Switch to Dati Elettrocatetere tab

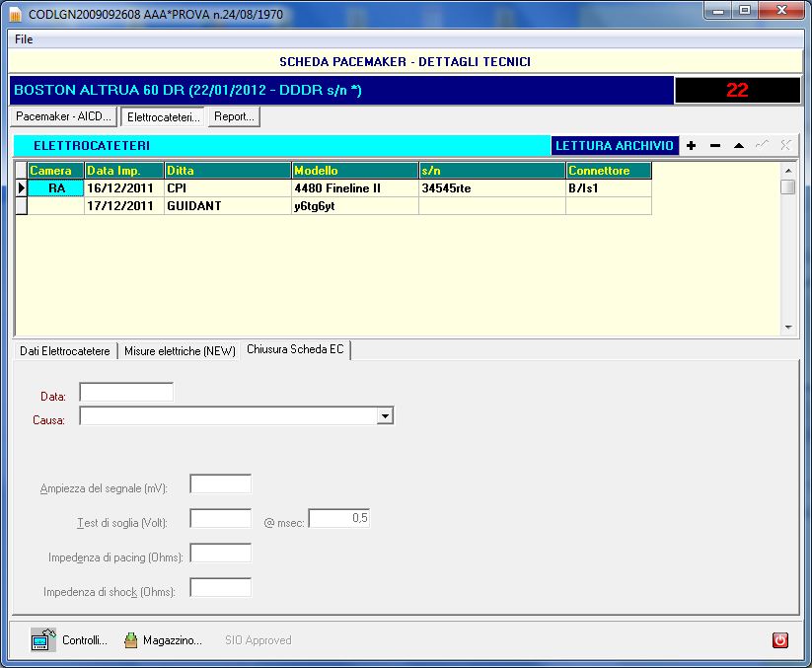pyautogui.click(x=65, y=351)
